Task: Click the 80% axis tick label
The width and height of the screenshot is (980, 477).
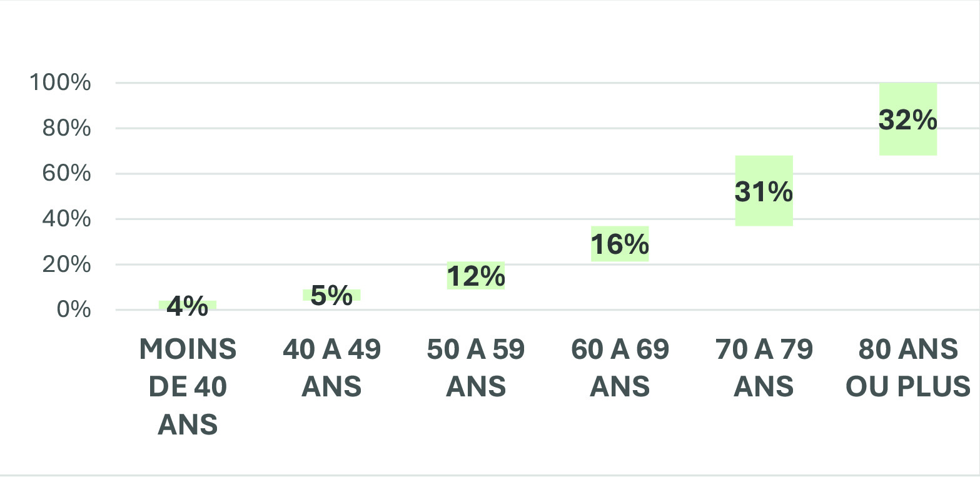Action: click(68, 128)
